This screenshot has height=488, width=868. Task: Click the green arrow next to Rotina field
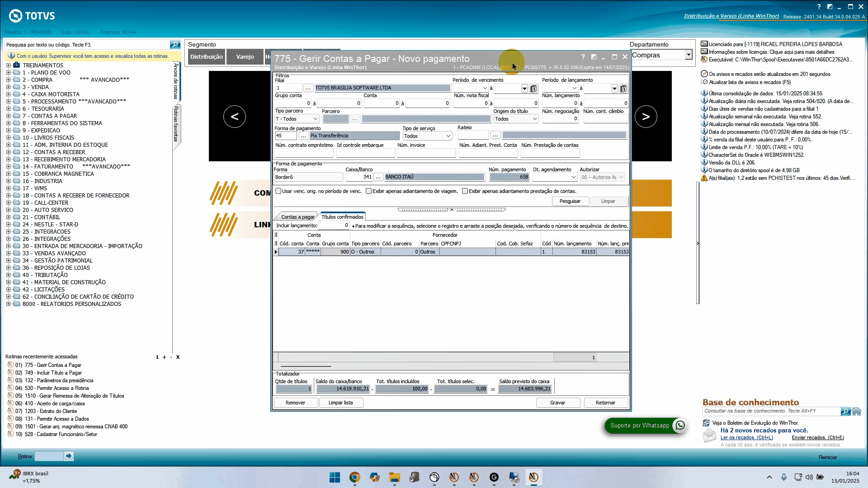[x=69, y=456]
